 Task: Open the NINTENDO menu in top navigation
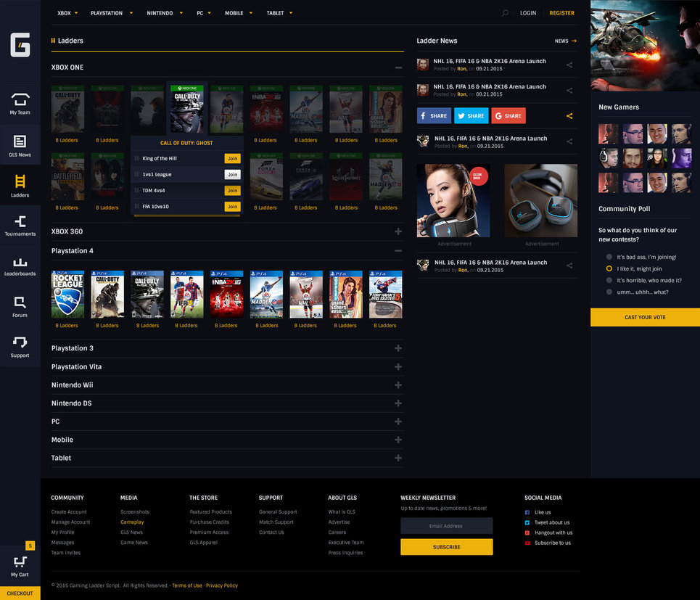coord(164,13)
